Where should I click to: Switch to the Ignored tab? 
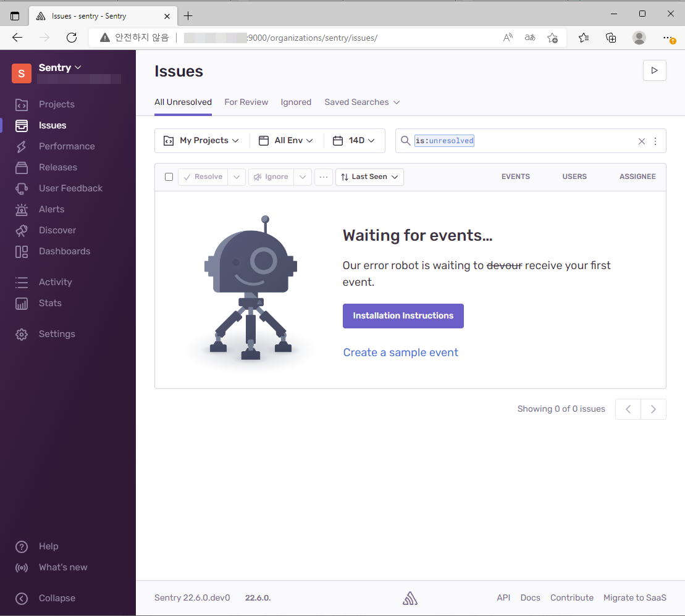296,102
